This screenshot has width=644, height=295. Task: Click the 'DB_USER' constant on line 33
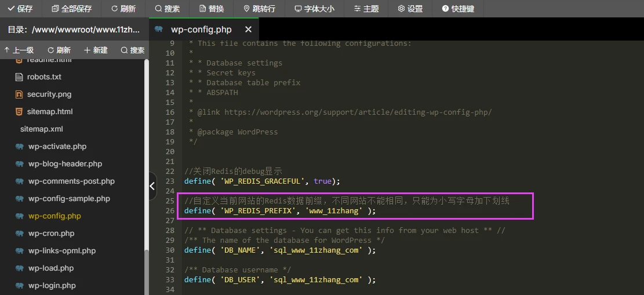coord(240,280)
